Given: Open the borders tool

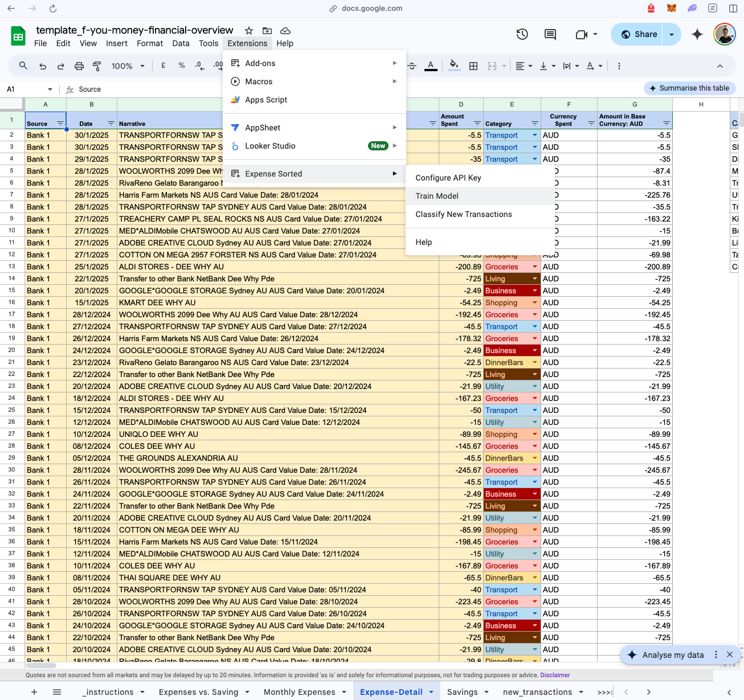Looking at the screenshot, I should 473,66.
